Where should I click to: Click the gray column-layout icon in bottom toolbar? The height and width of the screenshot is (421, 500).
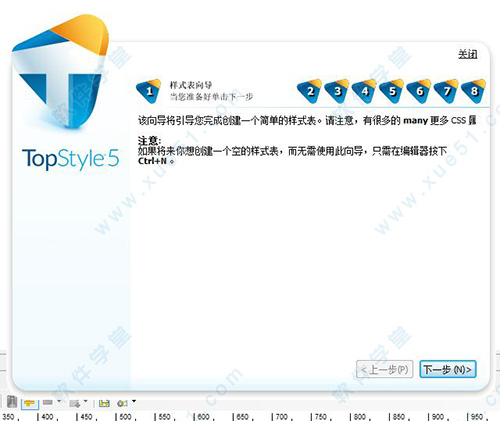[x=12, y=402]
